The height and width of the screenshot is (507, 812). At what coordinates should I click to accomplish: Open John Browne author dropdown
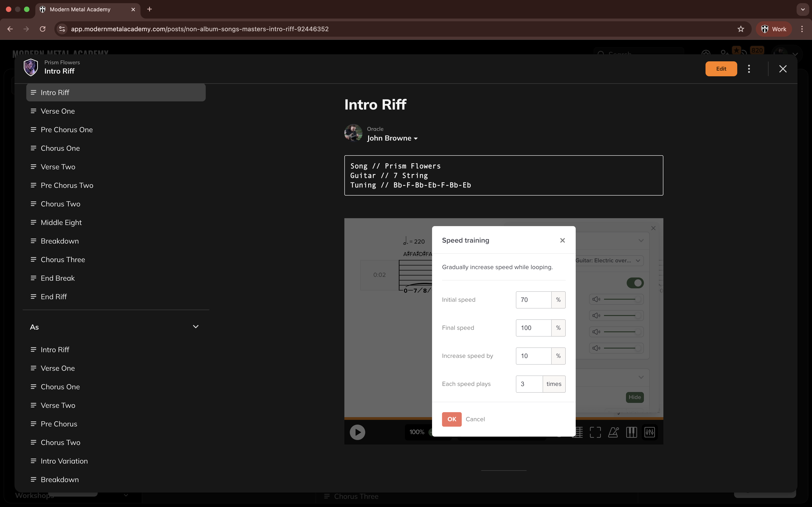pyautogui.click(x=392, y=138)
